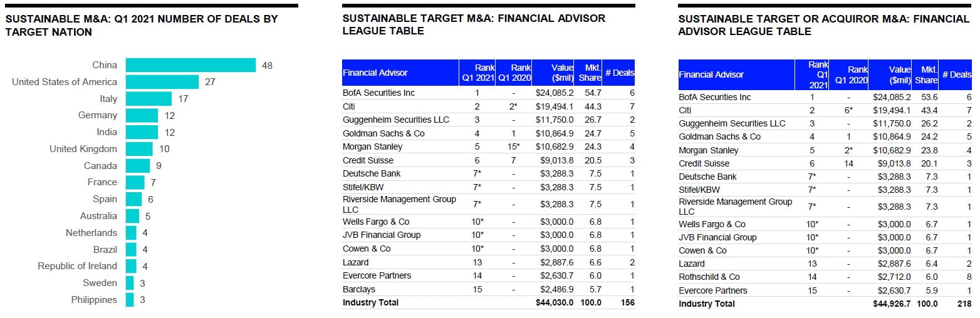
Task: Click the Number of Deals by Target Nation title
Action: click(x=142, y=25)
